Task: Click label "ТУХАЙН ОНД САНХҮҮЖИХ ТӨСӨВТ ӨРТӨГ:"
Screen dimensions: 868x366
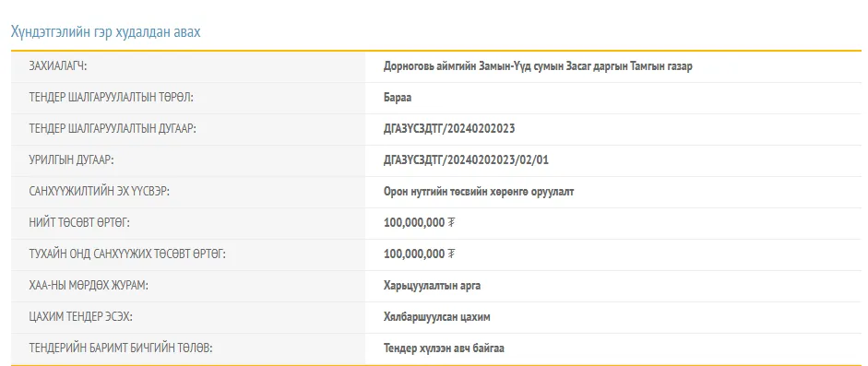Action: pyautogui.click(x=127, y=254)
